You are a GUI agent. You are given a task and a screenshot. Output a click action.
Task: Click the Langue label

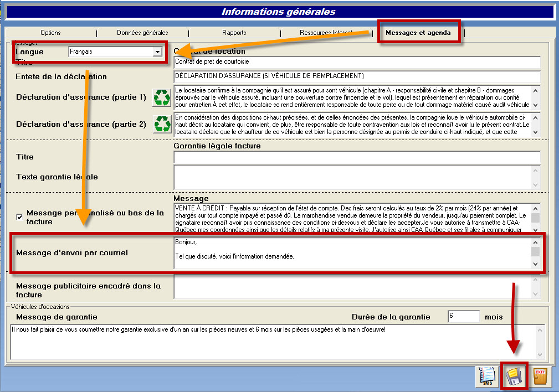[29, 51]
